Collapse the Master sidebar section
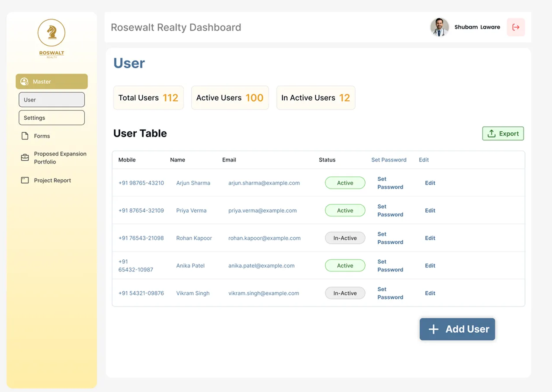The width and height of the screenshot is (552, 392). pos(51,81)
